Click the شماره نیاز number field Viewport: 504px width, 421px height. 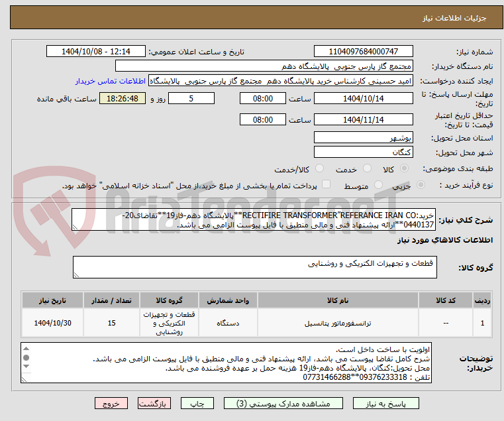click(x=363, y=52)
